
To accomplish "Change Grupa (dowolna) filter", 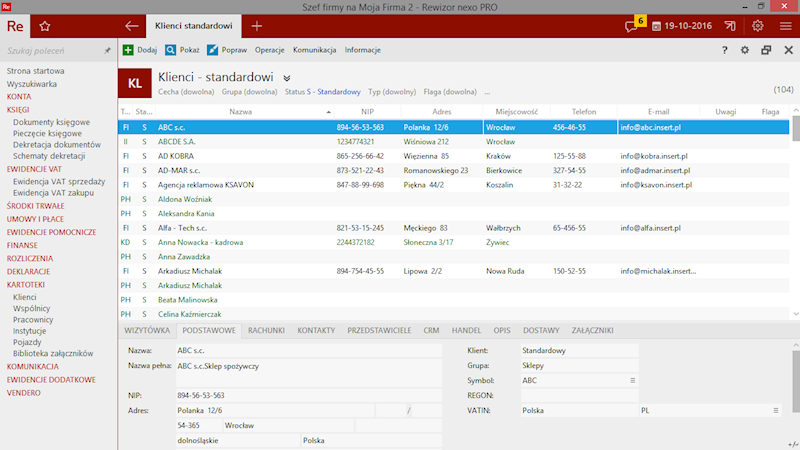I will (x=249, y=92).
